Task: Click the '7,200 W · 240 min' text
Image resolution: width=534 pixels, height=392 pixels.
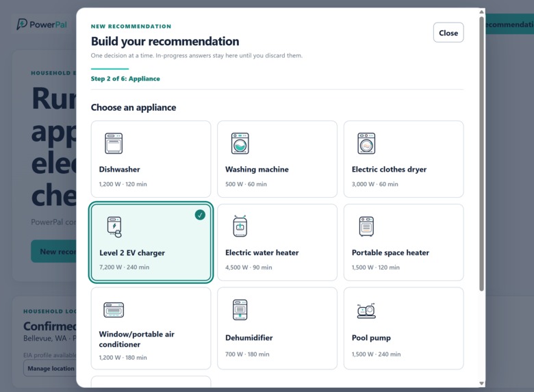Action: (x=125, y=267)
